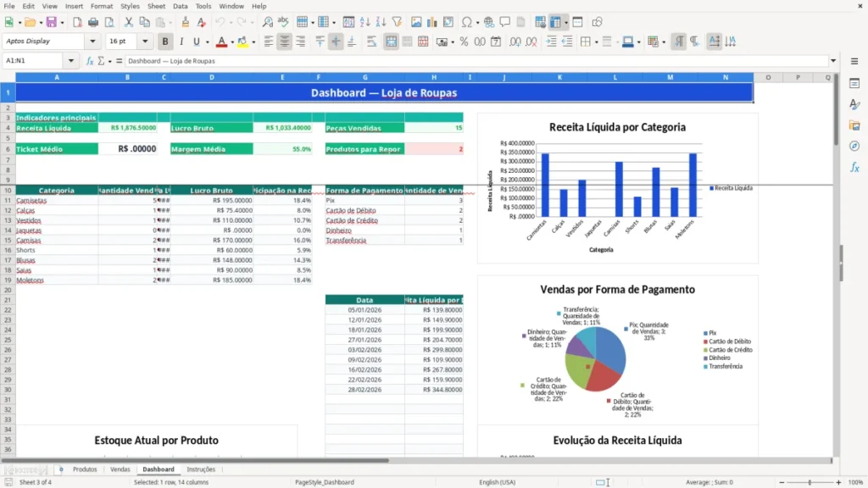Screen dimensions: 868x488
Task: Open the font color dropdown arrow
Action: 232,42
